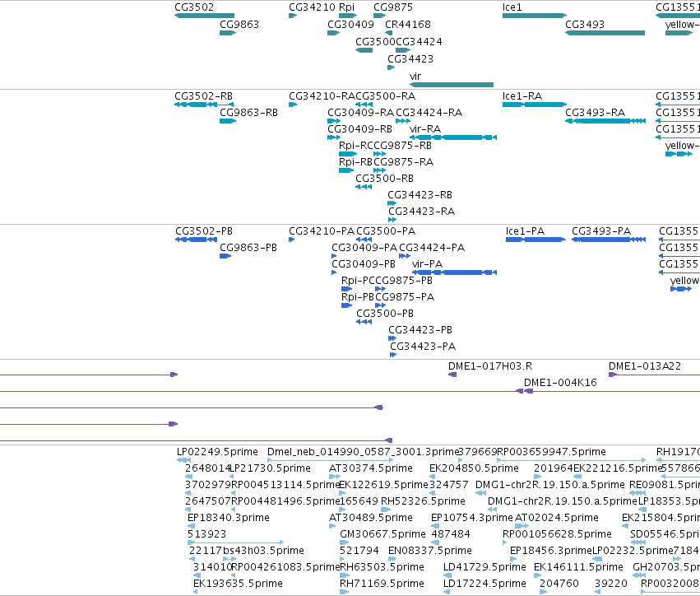700x596 pixels.
Task: Select the CG3502-PB protein label
Action: click(x=204, y=231)
